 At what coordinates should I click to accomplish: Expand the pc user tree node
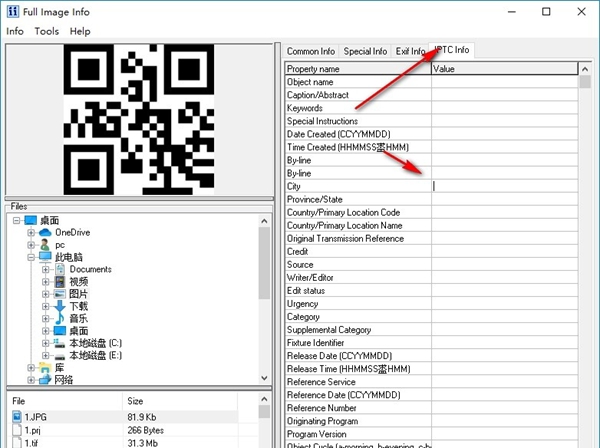(x=31, y=245)
